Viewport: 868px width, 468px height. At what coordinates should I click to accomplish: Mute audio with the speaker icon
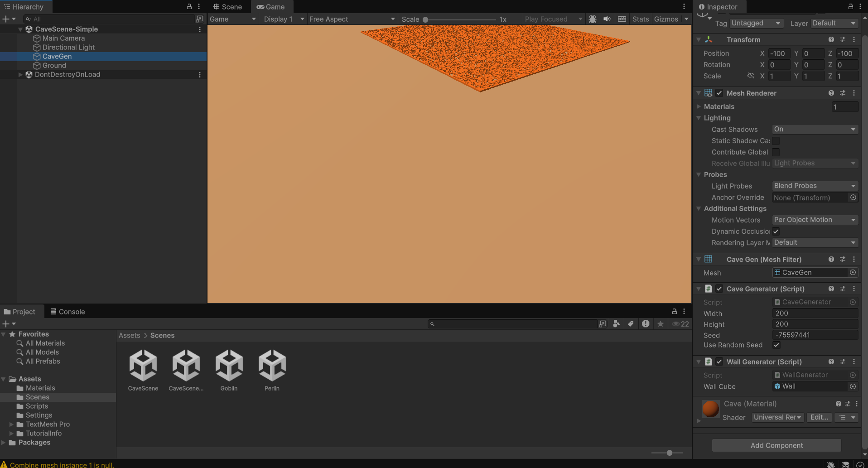pos(607,19)
